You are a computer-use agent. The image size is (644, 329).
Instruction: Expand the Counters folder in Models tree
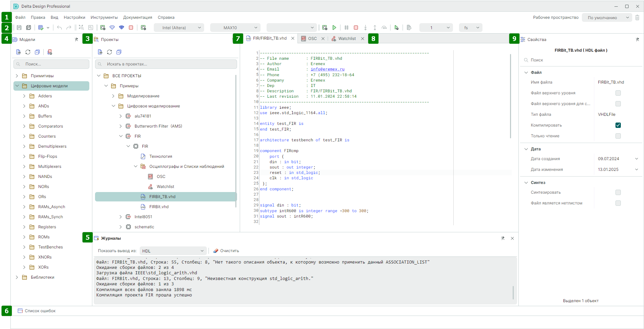(24, 136)
